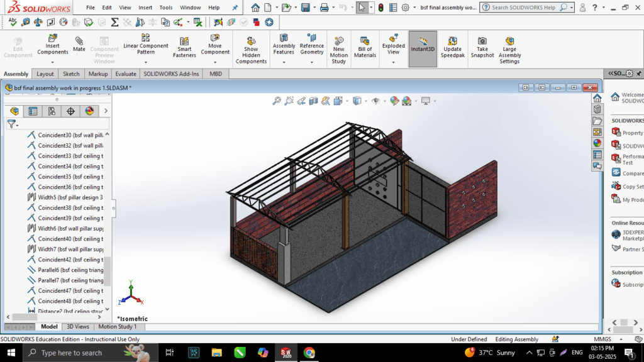This screenshot has width=644, height=362.
Task: Open the DisplayManager tab icon
Action: pos(89,111)
